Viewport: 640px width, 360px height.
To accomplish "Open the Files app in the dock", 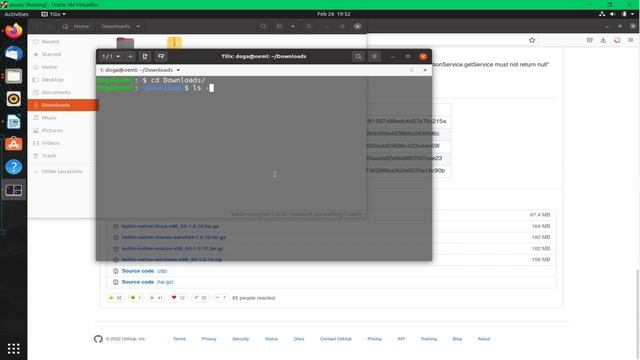I will 13,76.
